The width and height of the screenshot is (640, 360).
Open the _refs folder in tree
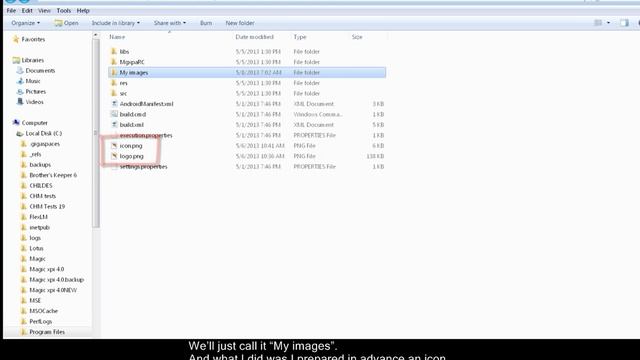(x=35, y=154)
